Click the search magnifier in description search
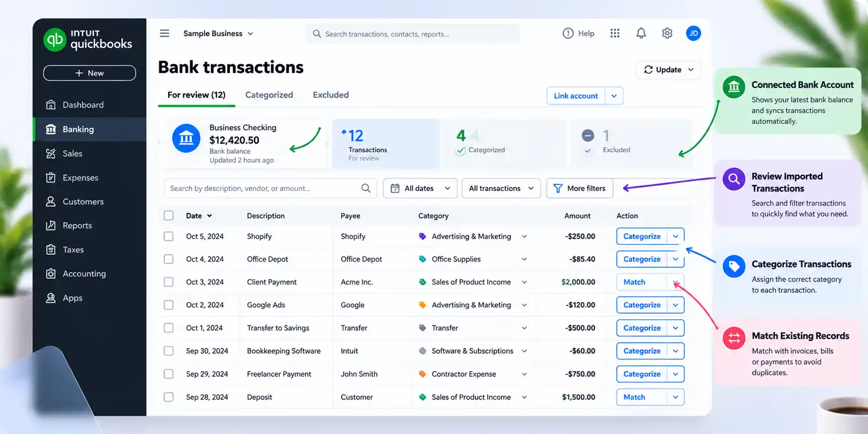The image size is (868, 434). click(x=366, y=188)
